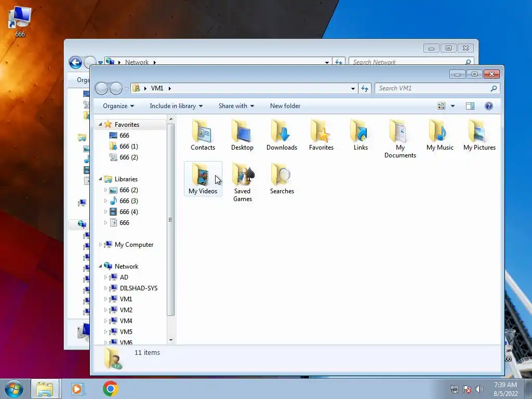Go back in the Network window
This screenshot has height=399, width=532.
pos(75,62)
